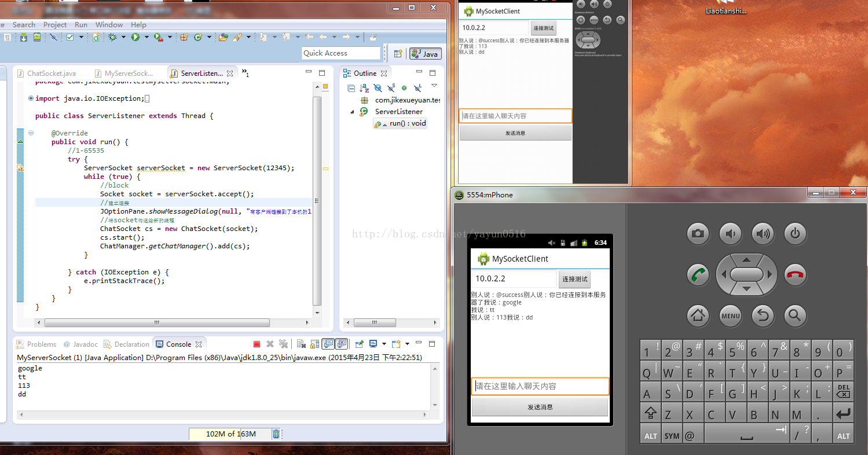Click the Quick Access search field

tap(341, 53)
